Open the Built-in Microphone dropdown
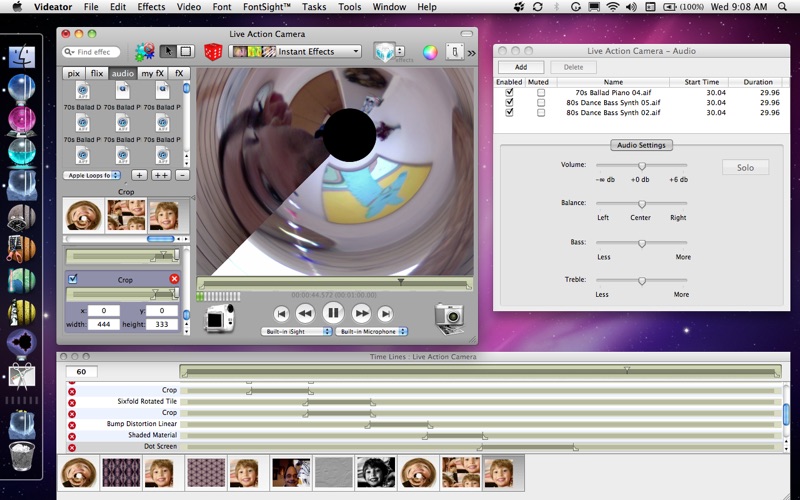Viewport: 800px width, 500px height. [x=371, y=332]
